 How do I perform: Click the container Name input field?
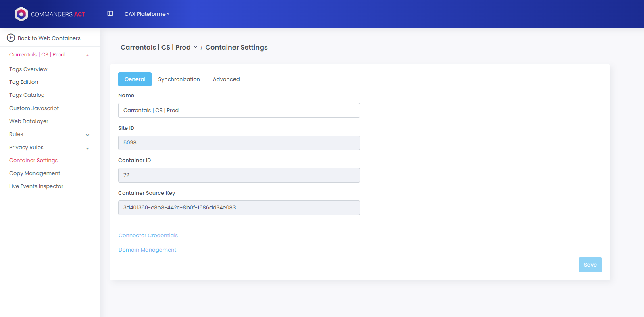[x=239, y=111]
